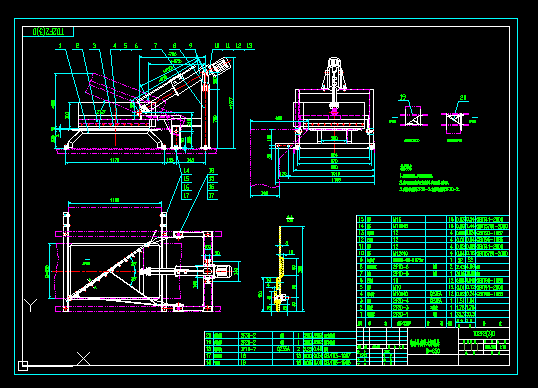538x388 pixels.
Task: Click the green technical notes heading
Action: [406, 168]
